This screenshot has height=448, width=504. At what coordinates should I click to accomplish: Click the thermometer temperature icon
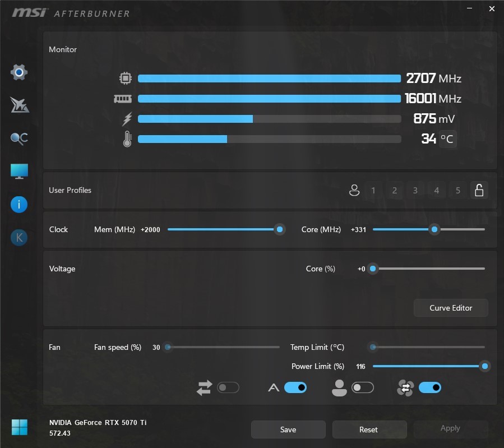127,139
